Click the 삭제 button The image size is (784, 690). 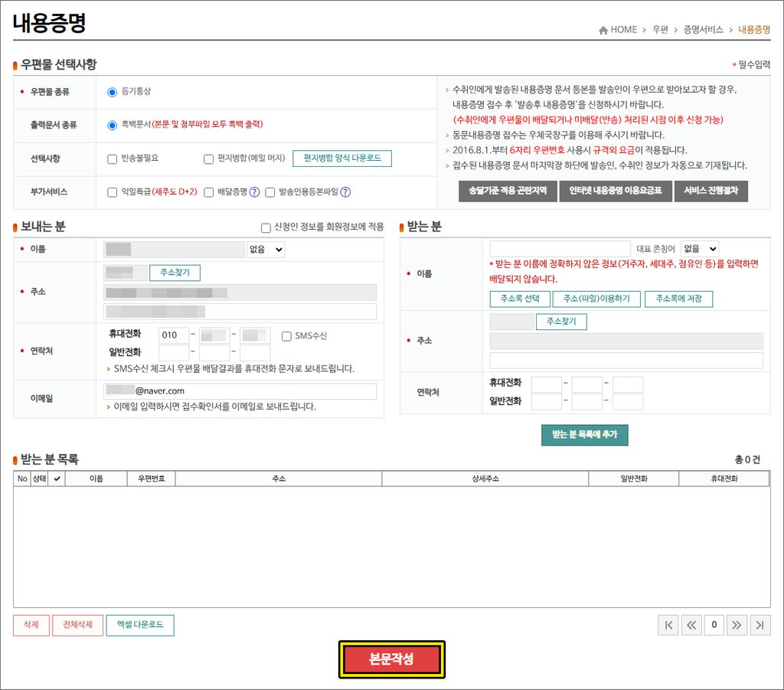31,625
